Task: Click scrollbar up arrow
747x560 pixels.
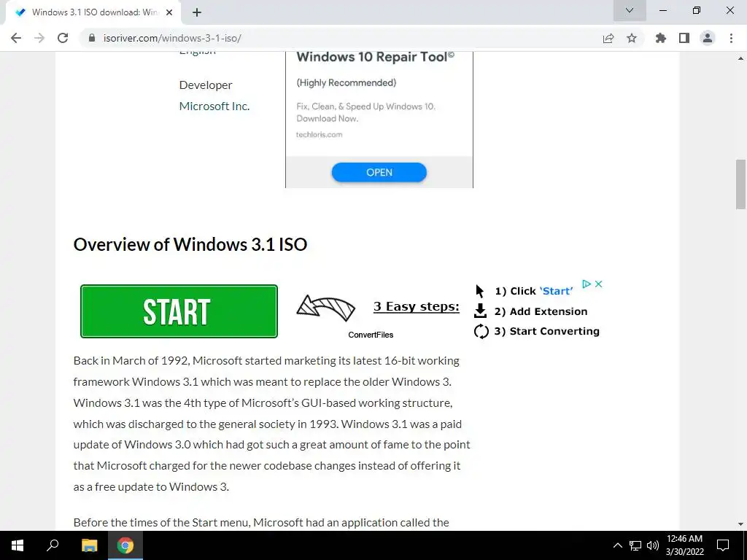Action: tap(740, 58)
